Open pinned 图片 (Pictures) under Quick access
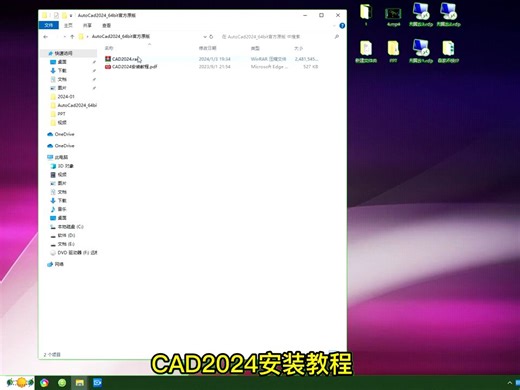This screenshot has width=520, height=390. (62, 88)
